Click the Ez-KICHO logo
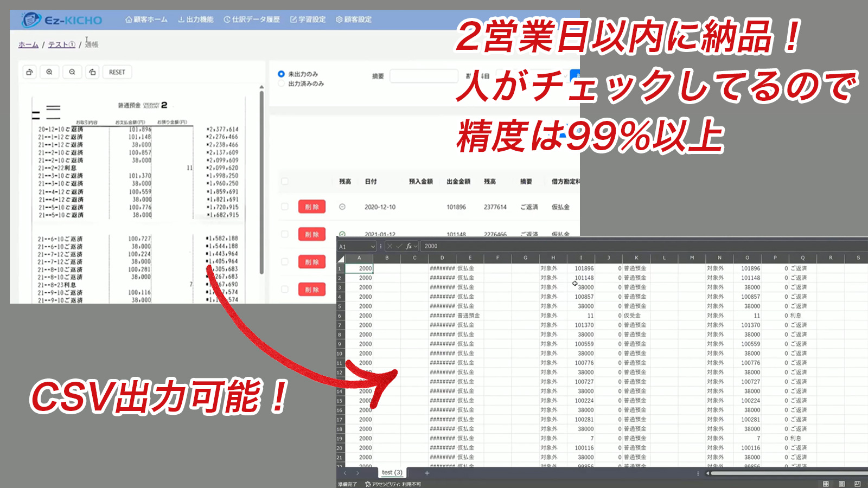Image resolution: width=868 pixels, height=488 pixels. pos(62,20)
